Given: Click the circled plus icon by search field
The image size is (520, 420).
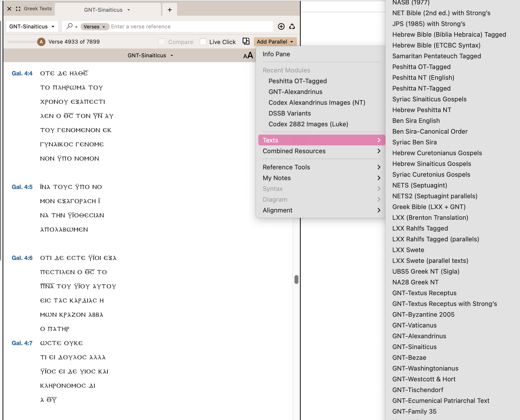Looking at the screenshot, I should point(281,26).
